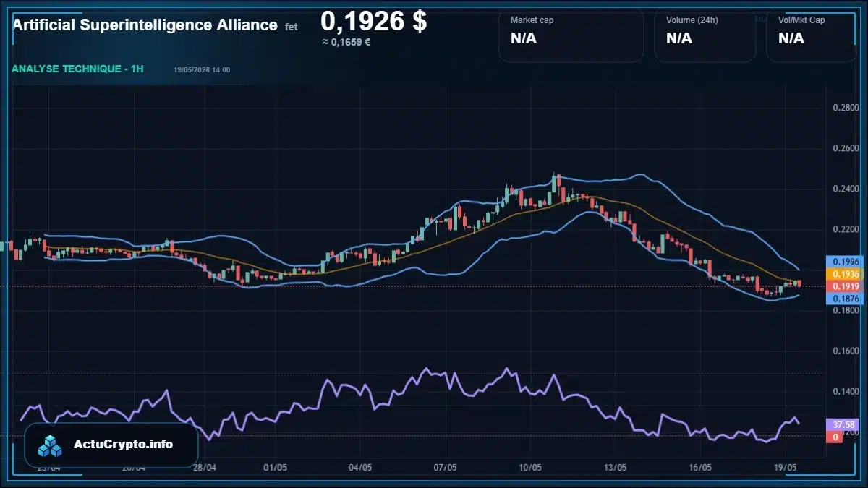The height and width of the screenshot is (488, 868).
Task: Click the Market cap label
Action: (532, 20)
